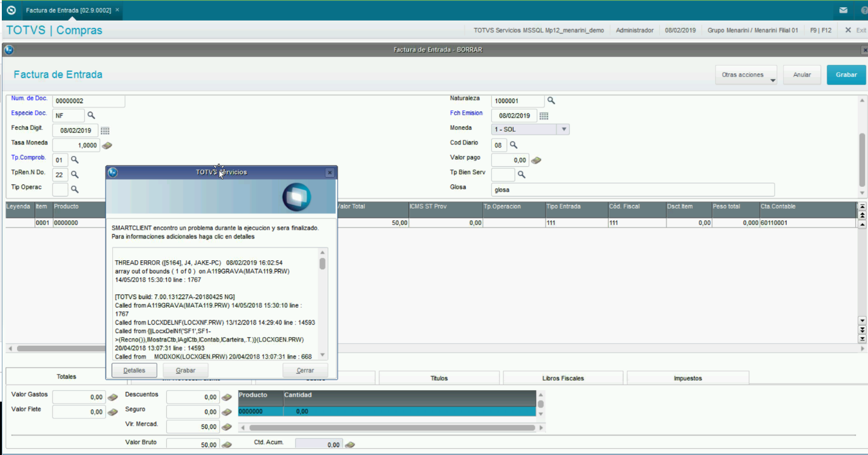868x455 pixels.
Task: Select Cta.Contable cell 60110001
Action: click(807, 223)
